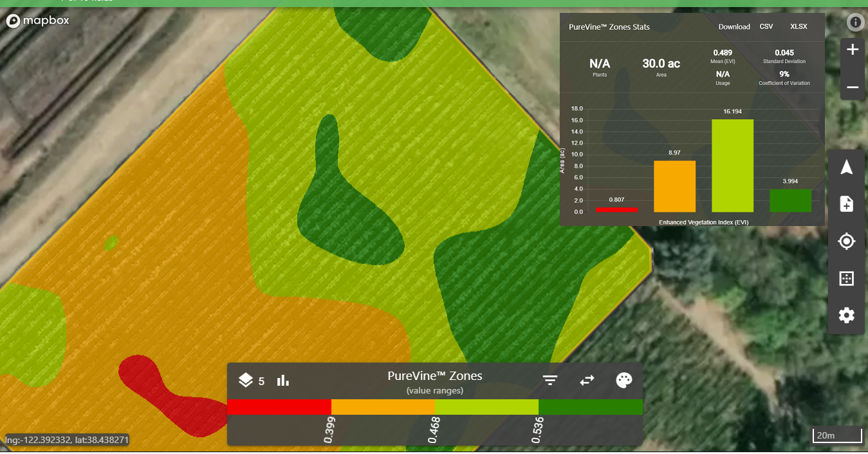868x454 pixels.
Task: Open the map info icon
Action: point(855,23)
